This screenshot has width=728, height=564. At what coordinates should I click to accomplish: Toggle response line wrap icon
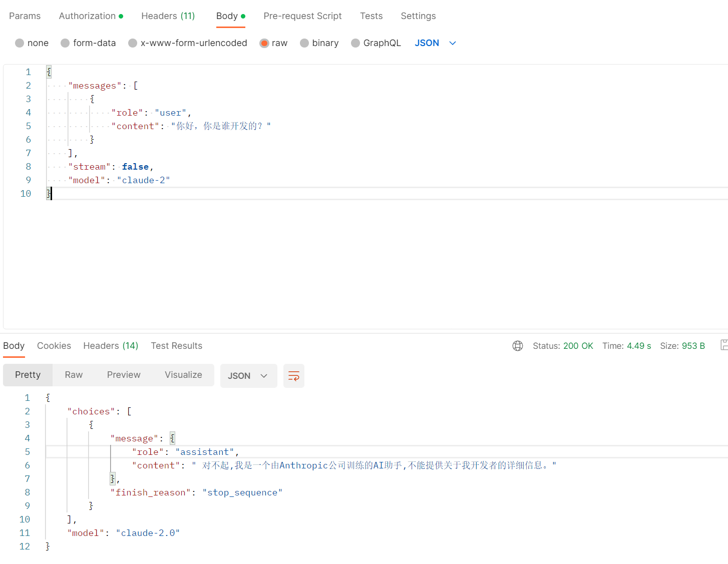click(x=294, y=376)
